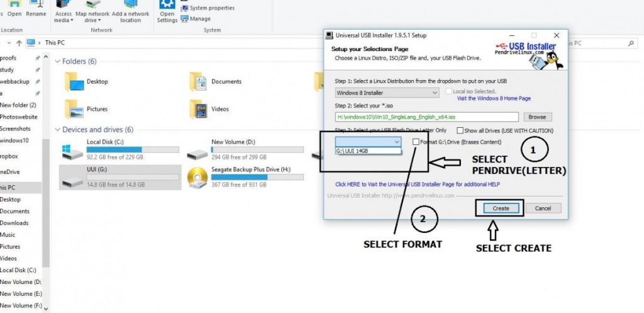Expand the USB Flash Drive letter dropdown
The height and width of the screenshot is (313, 644).
pos(396,142)
